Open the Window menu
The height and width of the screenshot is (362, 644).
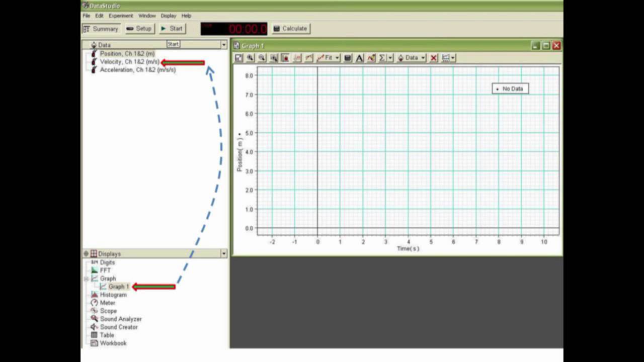pos(147,16)
